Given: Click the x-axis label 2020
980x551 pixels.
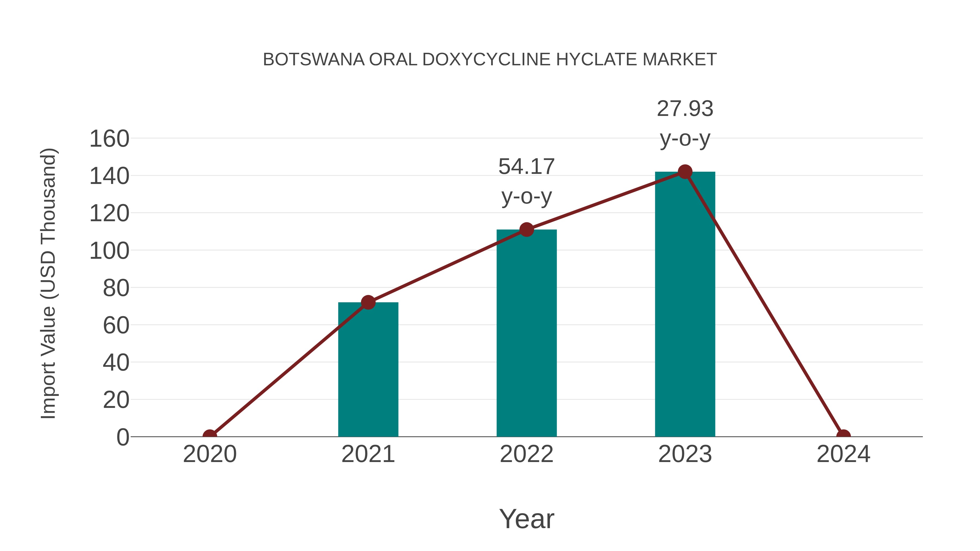Looking at the screenshot, I should (210, 454).
